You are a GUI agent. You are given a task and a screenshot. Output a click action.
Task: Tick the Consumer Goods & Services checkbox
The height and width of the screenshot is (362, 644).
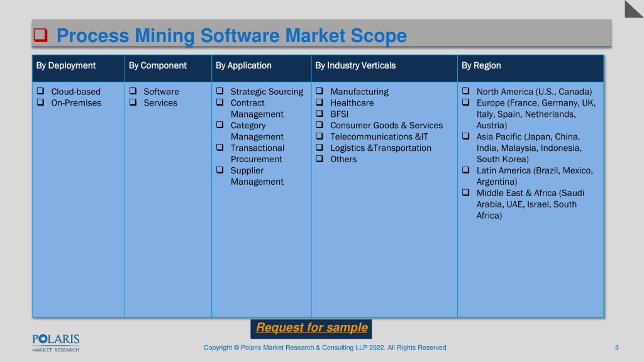319,125
